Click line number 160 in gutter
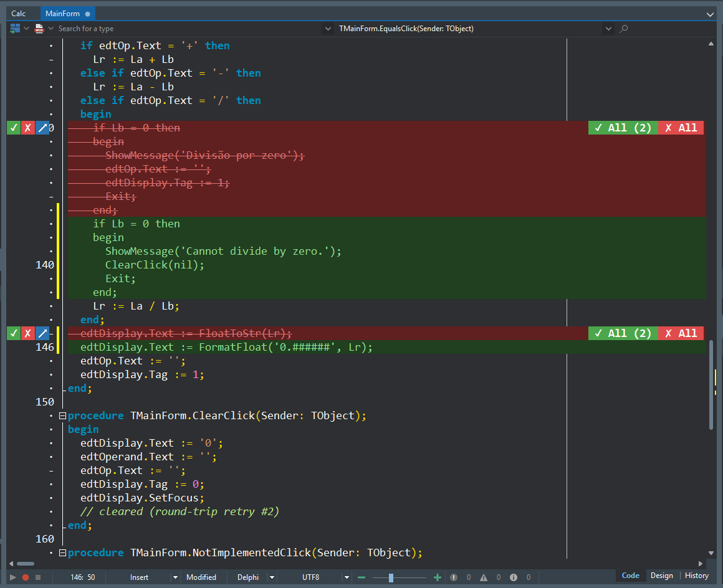This screenshot has height=588, width=723. pos(45,539)
